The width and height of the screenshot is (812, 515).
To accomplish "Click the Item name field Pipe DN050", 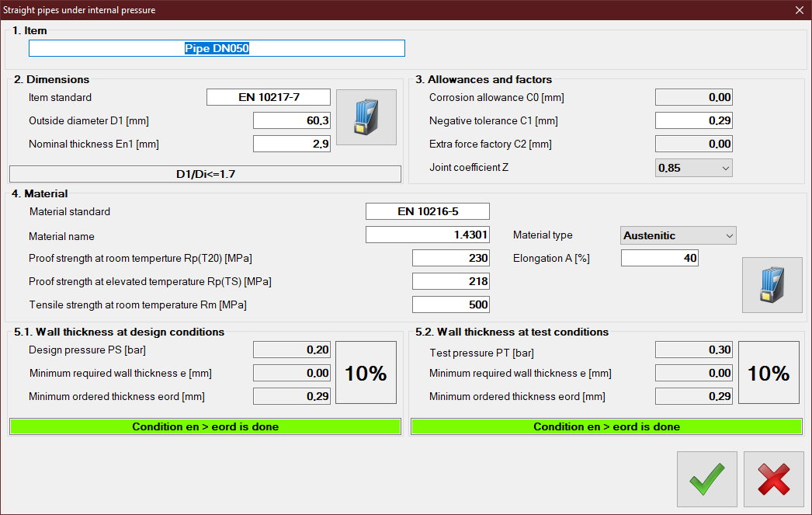I will pos(217,48).
